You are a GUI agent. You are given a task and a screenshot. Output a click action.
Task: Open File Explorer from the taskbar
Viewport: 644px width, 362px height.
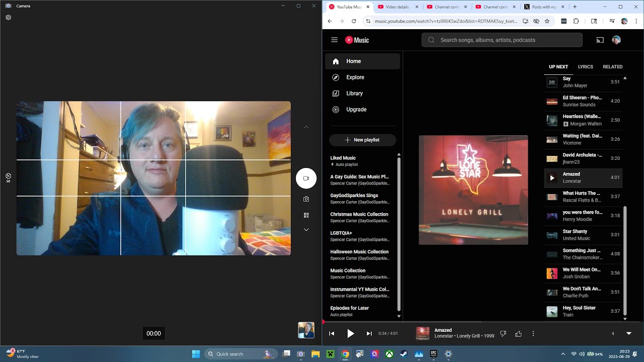tap(315, 354)
